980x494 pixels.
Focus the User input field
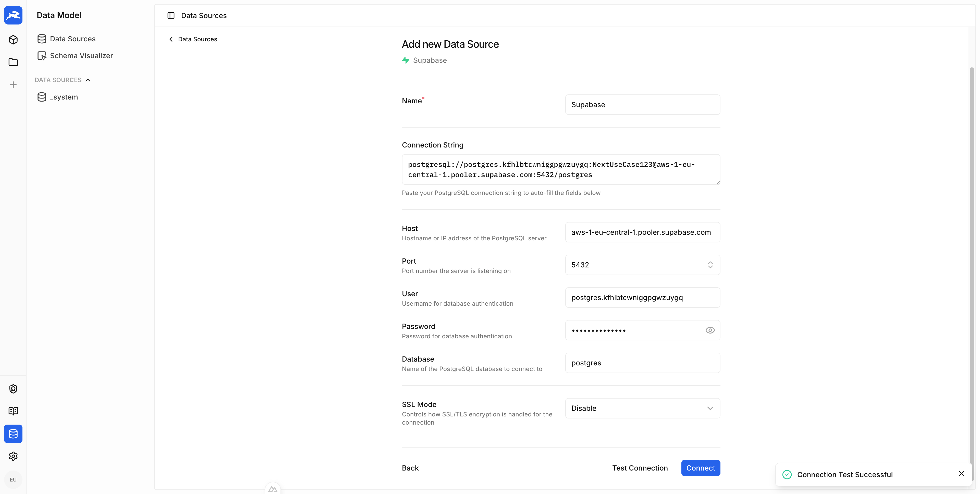pos(643,297)
